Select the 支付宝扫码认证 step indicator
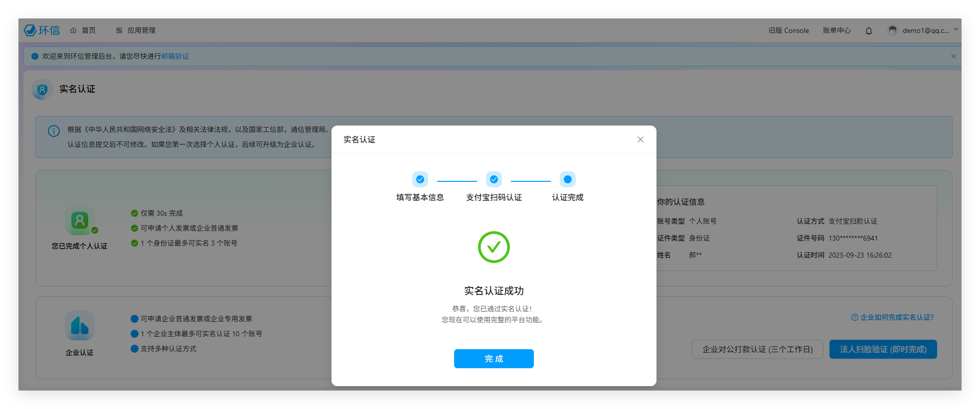Image resolution: width=980 pixels, height=409 pixels. (x=493, y=179)
